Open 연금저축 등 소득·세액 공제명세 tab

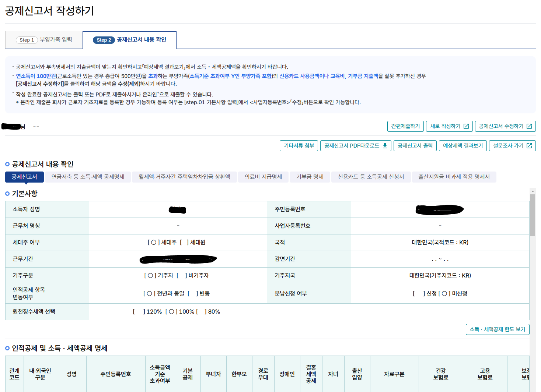(x=88, y=177)
